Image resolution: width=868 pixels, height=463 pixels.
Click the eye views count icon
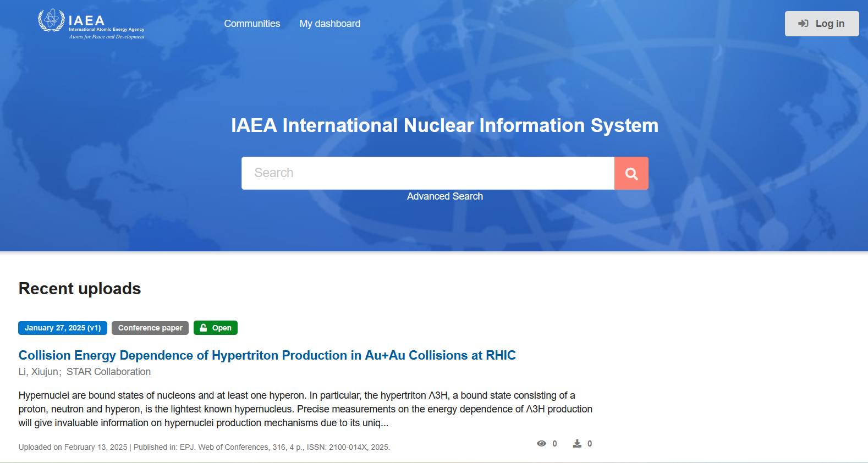click(542, 444)
